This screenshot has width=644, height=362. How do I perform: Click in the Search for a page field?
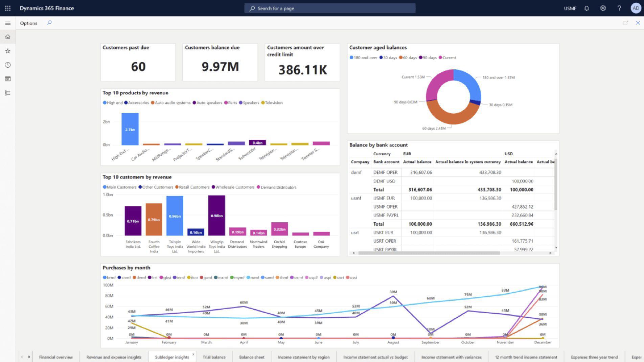coord(330,8)
